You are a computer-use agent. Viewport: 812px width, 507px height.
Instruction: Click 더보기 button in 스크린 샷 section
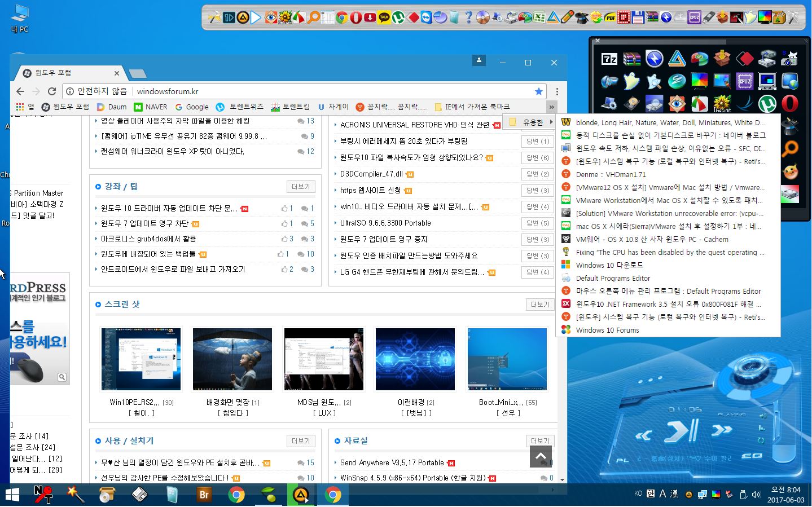[x=540, y=305]
